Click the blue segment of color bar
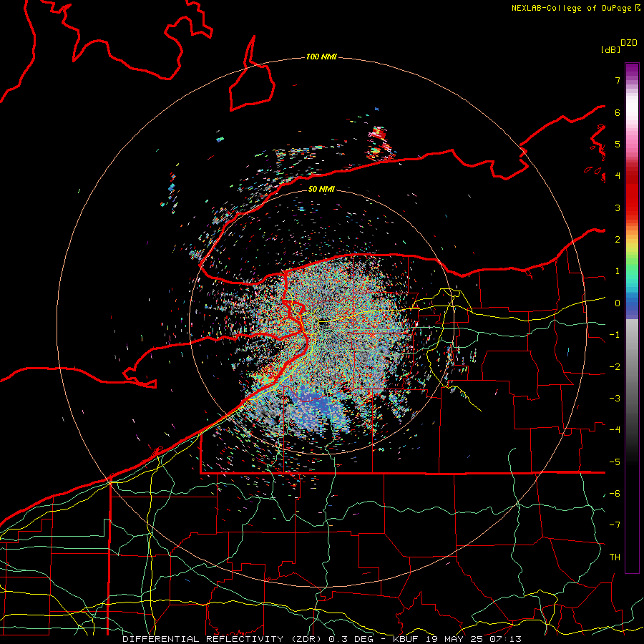This screenshot has height=644, width=644. point(632,306)
